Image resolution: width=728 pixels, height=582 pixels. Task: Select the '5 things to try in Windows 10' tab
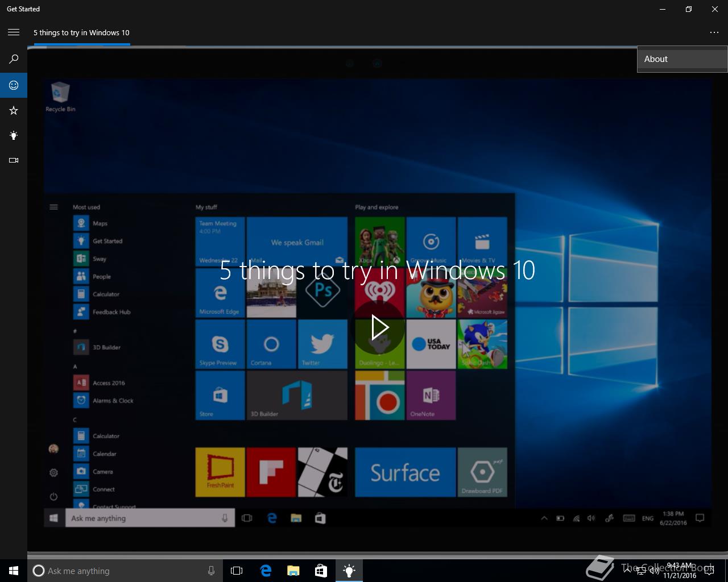(81, 32)
